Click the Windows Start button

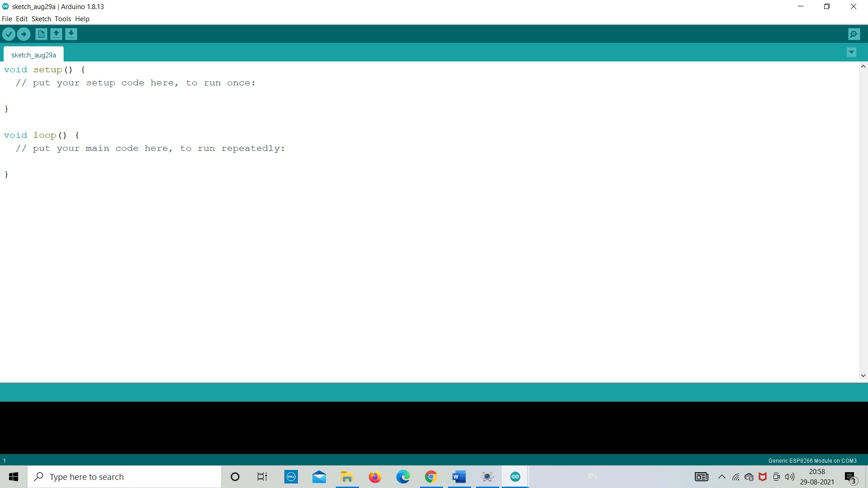pyautogui.click(x=13, y=477)
